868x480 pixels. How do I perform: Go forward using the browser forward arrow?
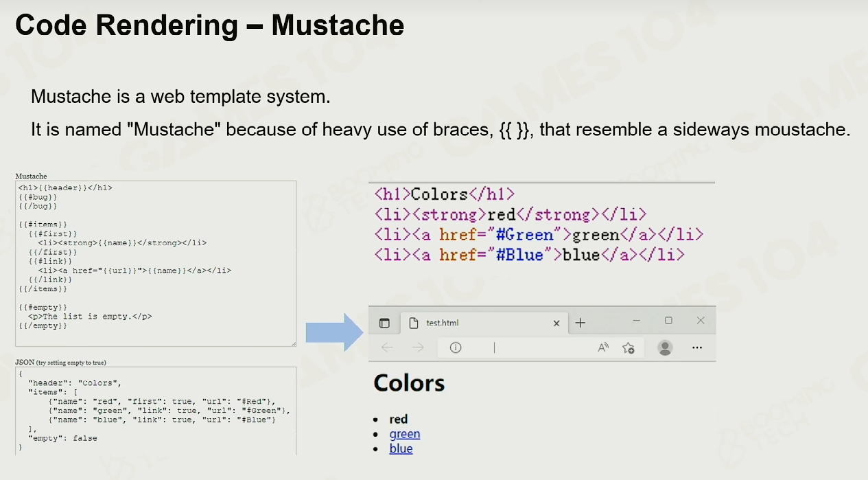point(418,347)
